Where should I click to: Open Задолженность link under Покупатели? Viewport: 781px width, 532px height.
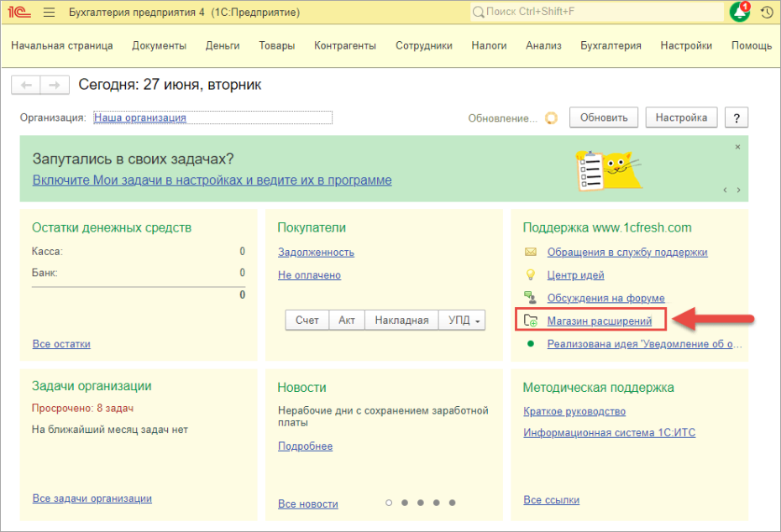tap(317, 253)
